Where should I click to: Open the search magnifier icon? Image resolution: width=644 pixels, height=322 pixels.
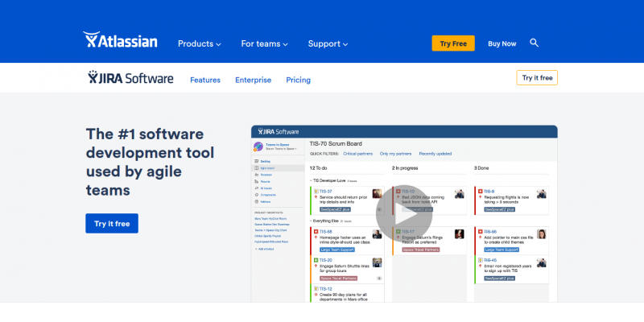point(534,43)
